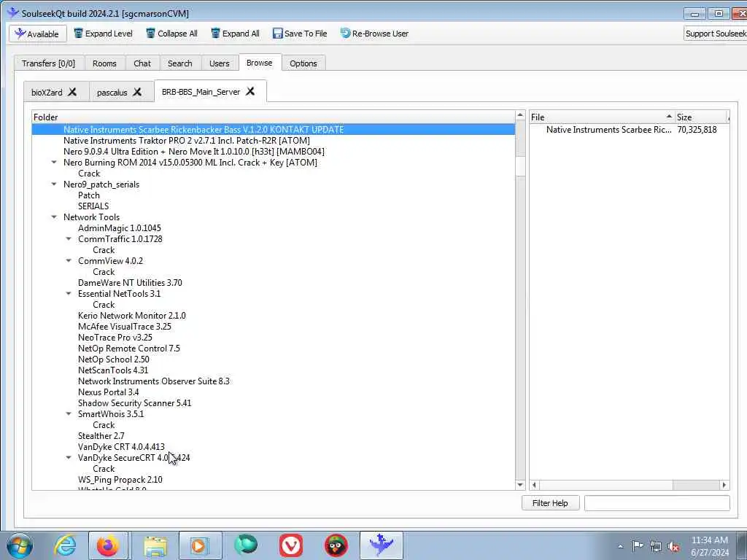
Task: Open the Chat tab
Action: 142,63
